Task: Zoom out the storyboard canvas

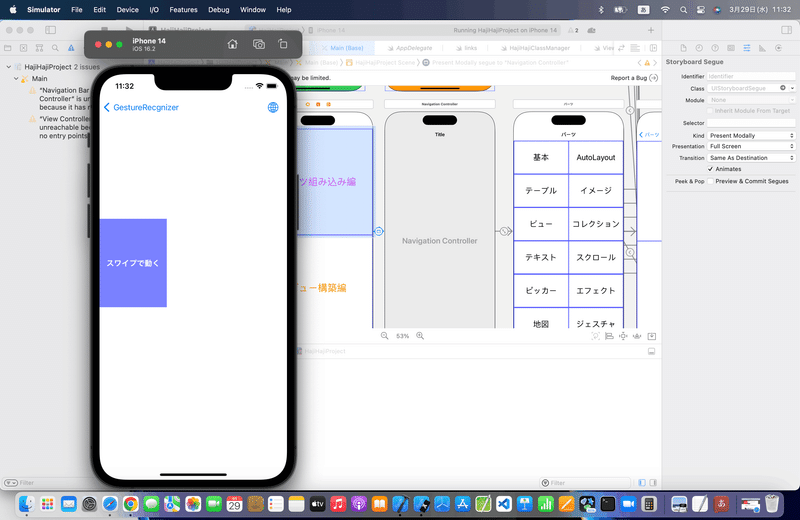Action: tap(385, 336)
